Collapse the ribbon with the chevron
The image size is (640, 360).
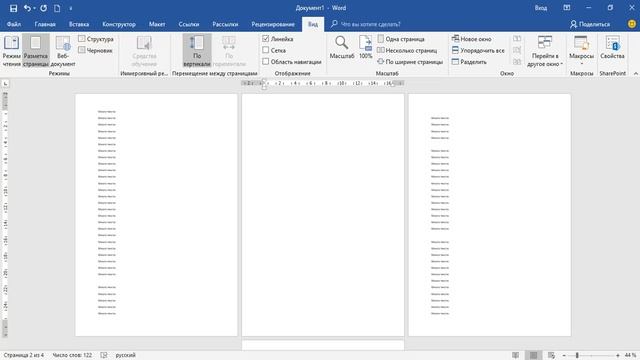click(x=636, y=73)
